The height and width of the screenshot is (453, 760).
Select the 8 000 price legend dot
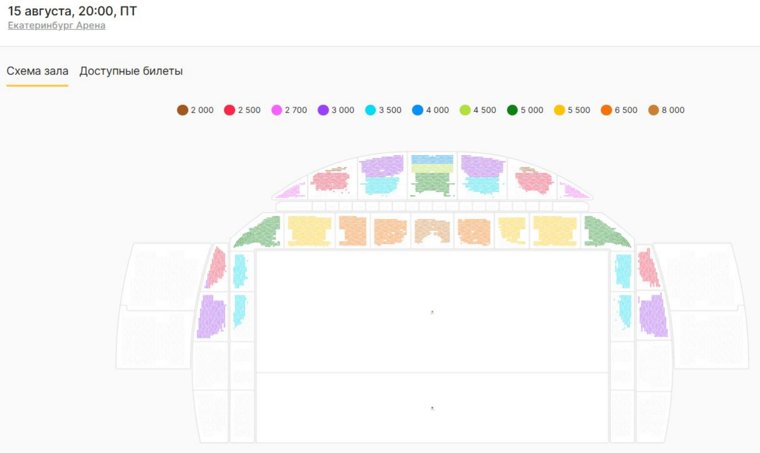point(654,110)
